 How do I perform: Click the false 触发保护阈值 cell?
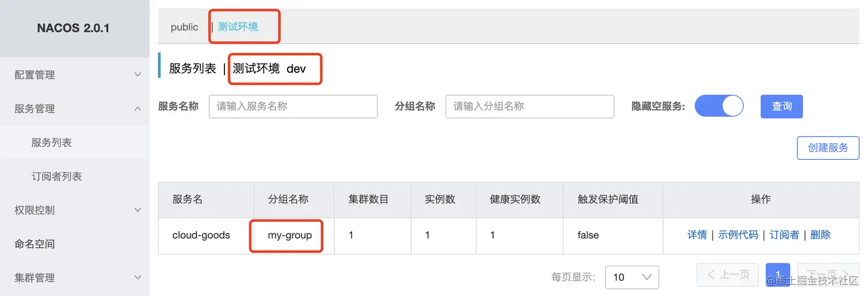click(x=613, y=235)
